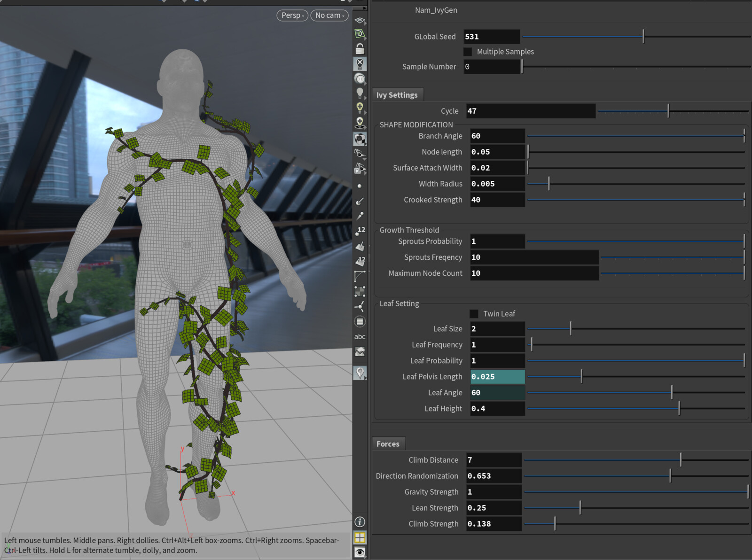
Task: Select the Forces section tab
Action: [x=388, y=443]
